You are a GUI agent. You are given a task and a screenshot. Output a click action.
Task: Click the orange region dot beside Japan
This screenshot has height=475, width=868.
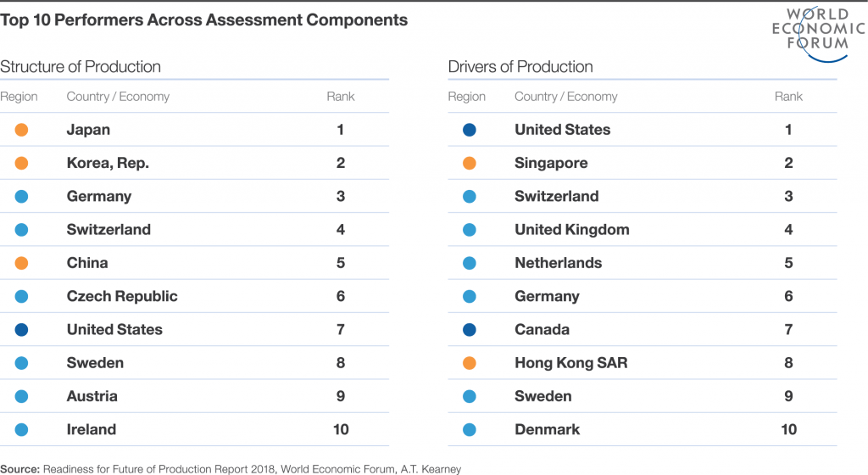[22, 130]
